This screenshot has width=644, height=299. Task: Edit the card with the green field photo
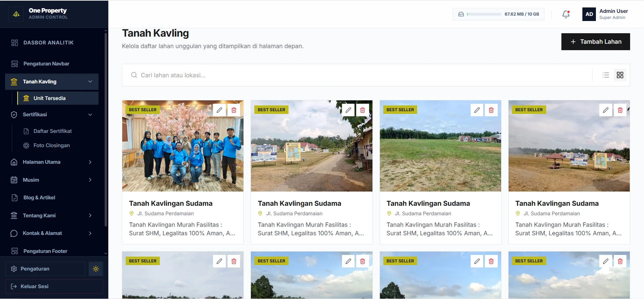pyautogui.click(x=477, y=110)
